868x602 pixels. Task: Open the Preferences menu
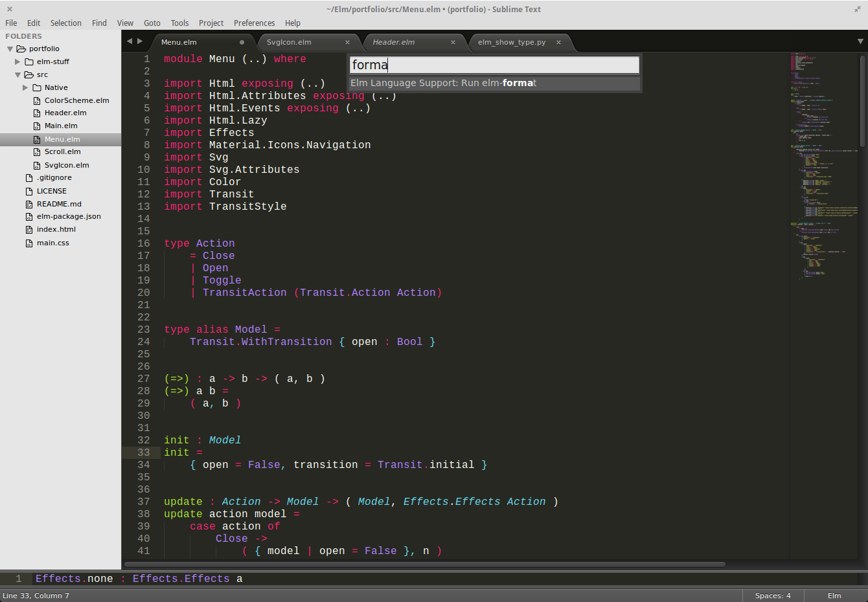click(x=254, y=23)
